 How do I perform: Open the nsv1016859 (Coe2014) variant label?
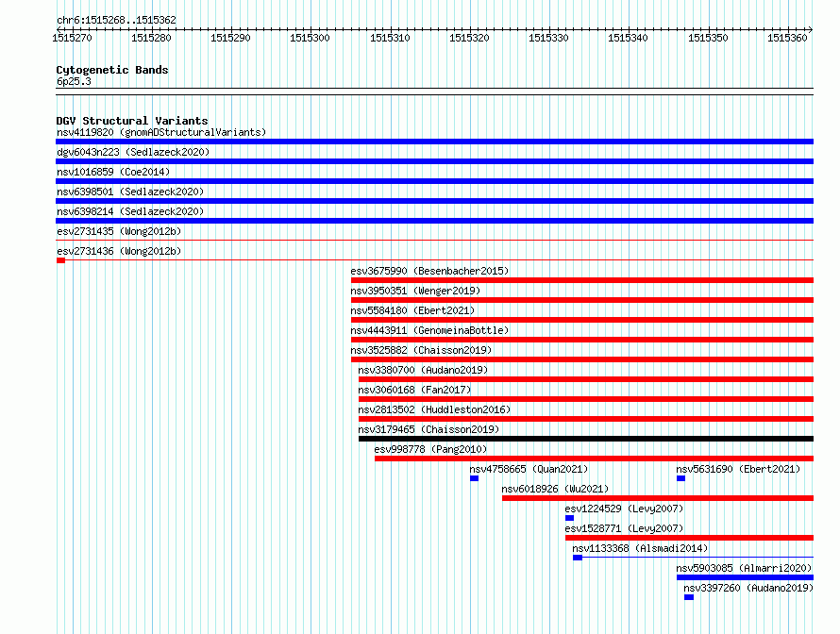113,172
